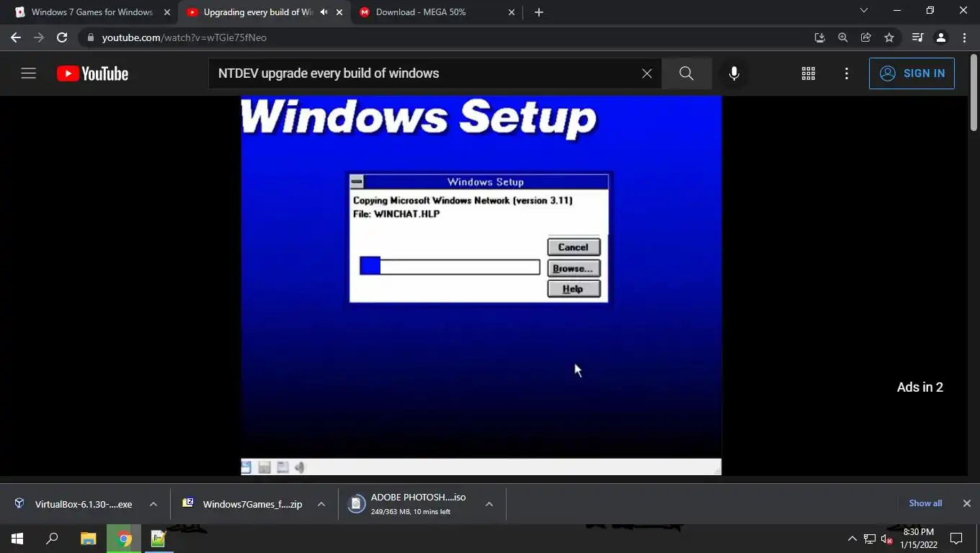The height and width of the screenshot is (553, 980).
Task: Click the muted volume tray icon
Action: coord(887,539)
